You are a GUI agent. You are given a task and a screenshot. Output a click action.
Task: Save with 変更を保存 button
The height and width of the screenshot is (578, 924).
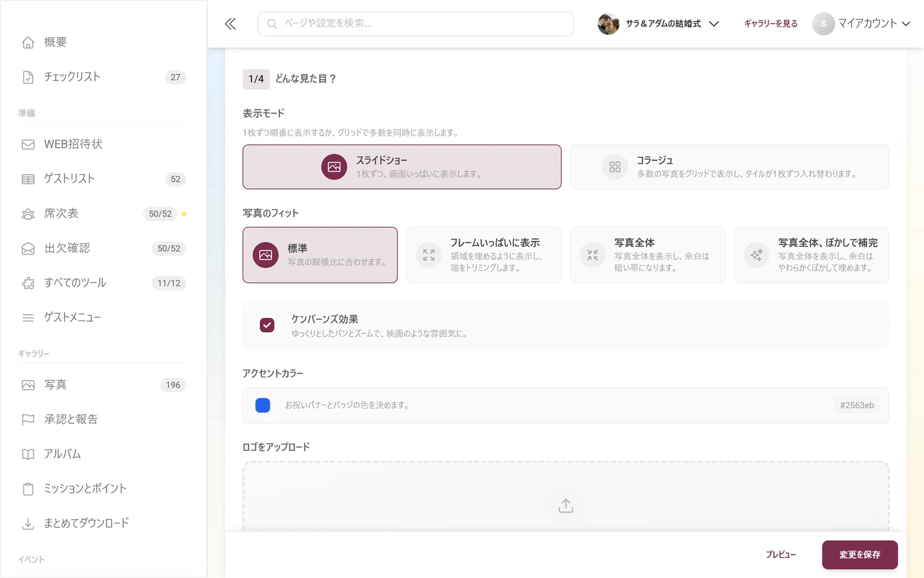(x=860, y=555)
